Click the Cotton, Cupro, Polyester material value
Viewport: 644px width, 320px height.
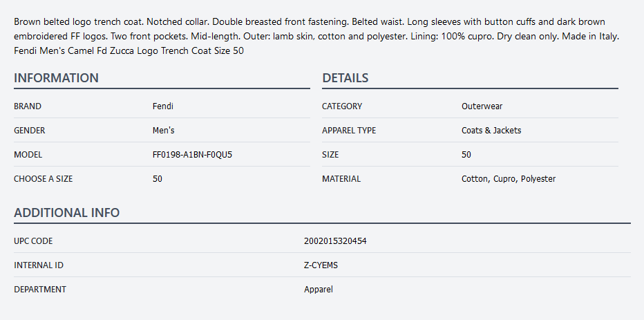click(509, 179)
